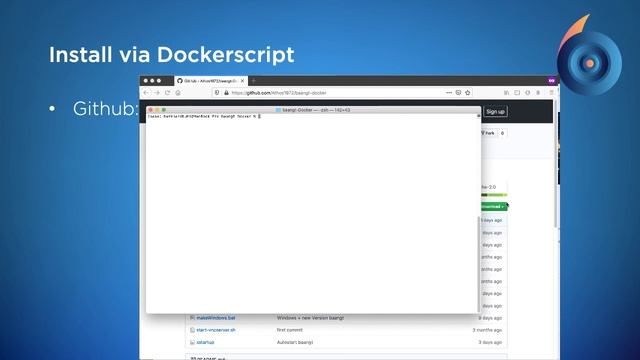Screen dimensions: 640x360
Task: Open the xstartup file link
Action: point(205,342)
